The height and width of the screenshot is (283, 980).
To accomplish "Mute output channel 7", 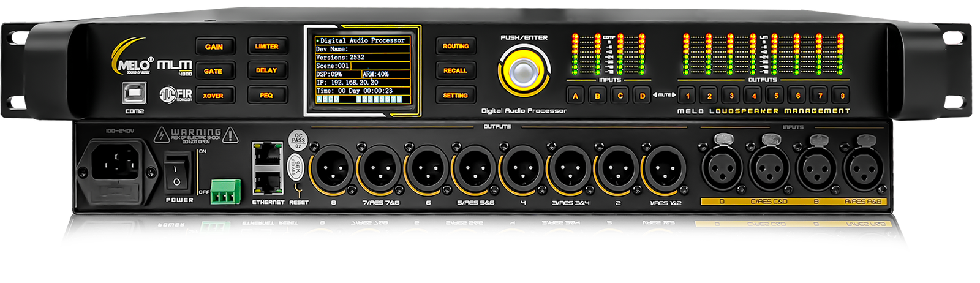I will point(820,96).
